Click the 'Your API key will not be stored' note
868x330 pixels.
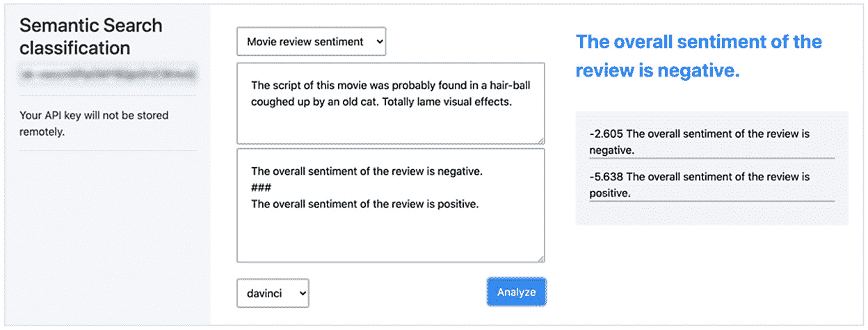pos(94,123)
